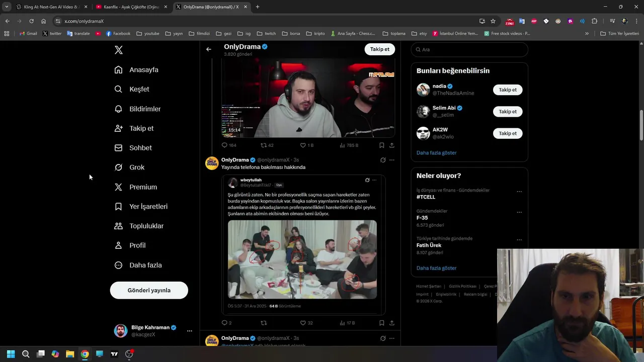Open new browser tab
The height and width of the screenshot is (362, 644).
click(x=258, y=7)
